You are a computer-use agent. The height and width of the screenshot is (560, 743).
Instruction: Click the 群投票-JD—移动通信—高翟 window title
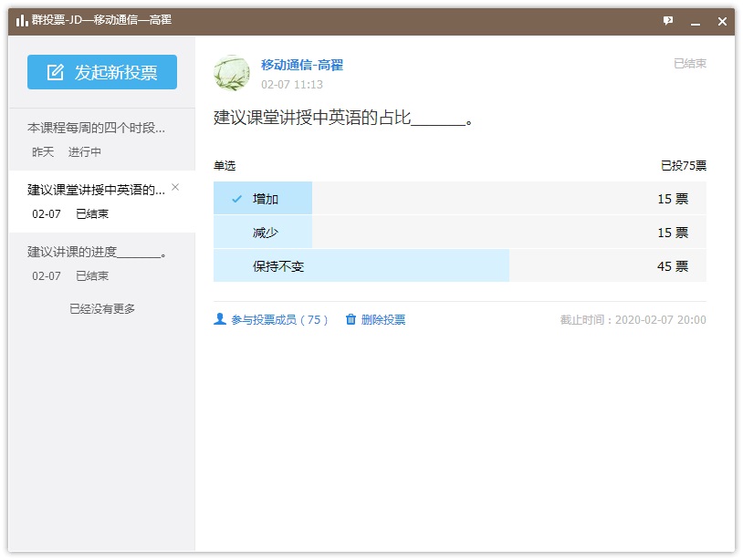pyautogui.click(x=101, y=20)
